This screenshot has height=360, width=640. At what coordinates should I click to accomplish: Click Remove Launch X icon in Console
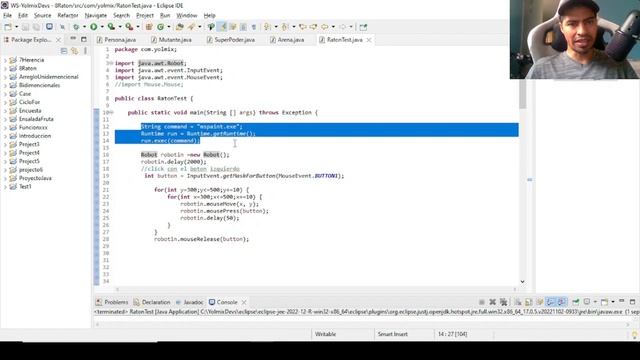click(493, 302)
